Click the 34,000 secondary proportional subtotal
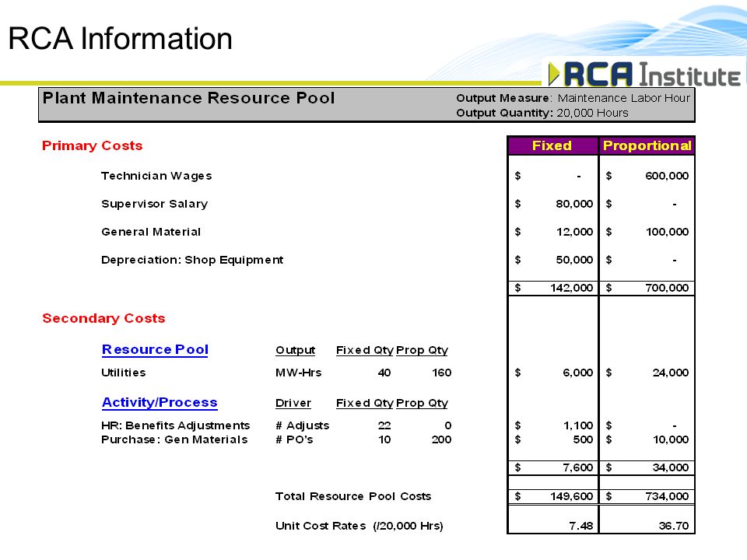The height and width of the screenshot is (560, 747). point(670,467)
